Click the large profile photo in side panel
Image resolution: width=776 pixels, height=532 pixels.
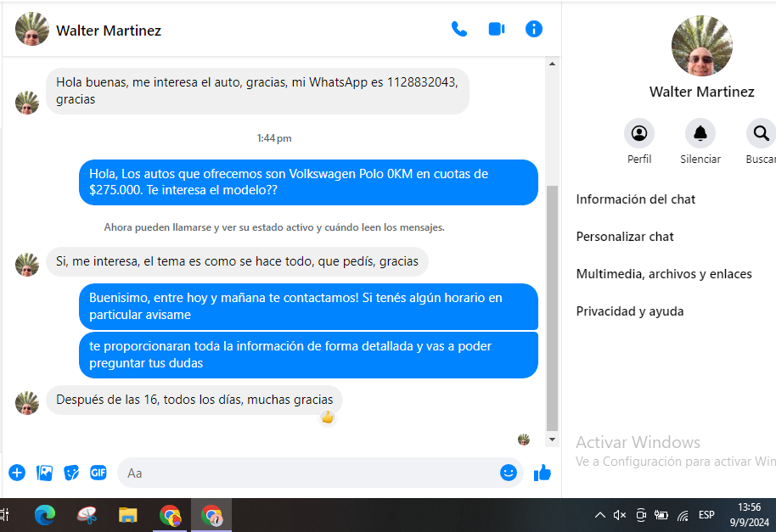coord(702,46)
